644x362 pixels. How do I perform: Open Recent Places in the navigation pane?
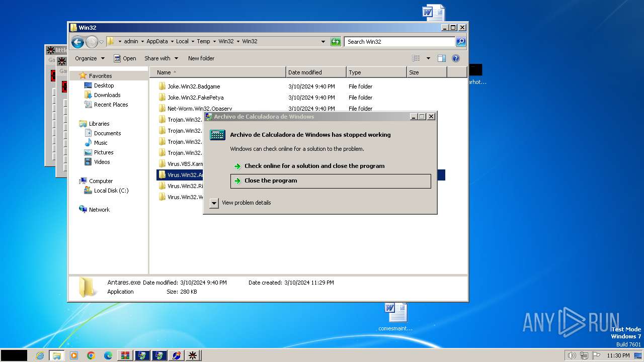(111, 105)
